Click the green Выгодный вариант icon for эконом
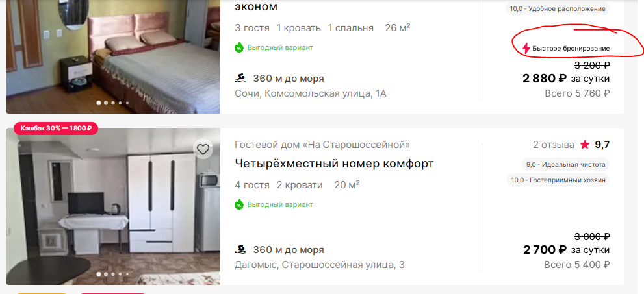Viewport: 644px width, 294px height. tap(239, 47)
